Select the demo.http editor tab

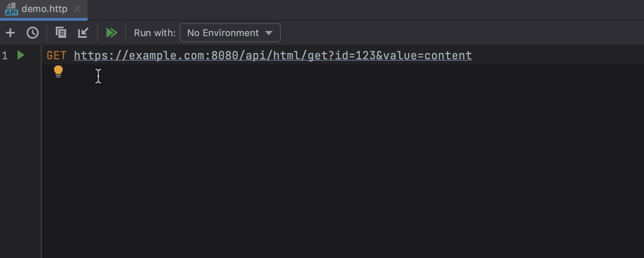point(44,9)
